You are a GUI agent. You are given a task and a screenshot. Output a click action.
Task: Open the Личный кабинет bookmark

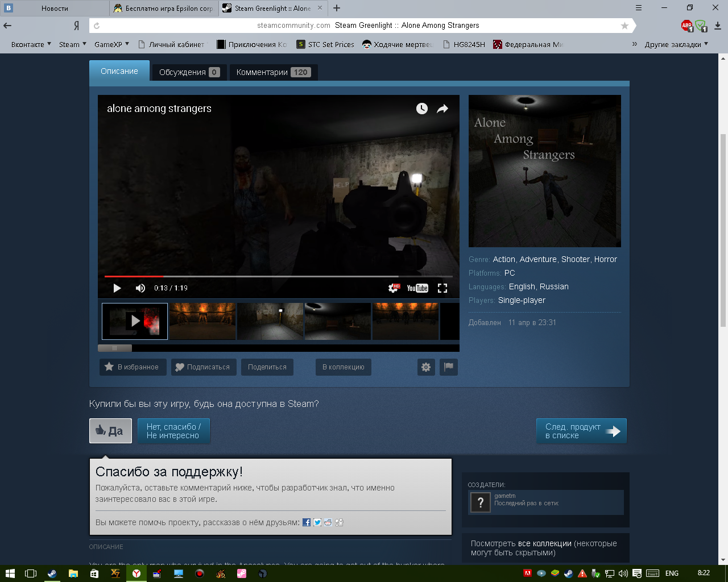coord(171,44)
